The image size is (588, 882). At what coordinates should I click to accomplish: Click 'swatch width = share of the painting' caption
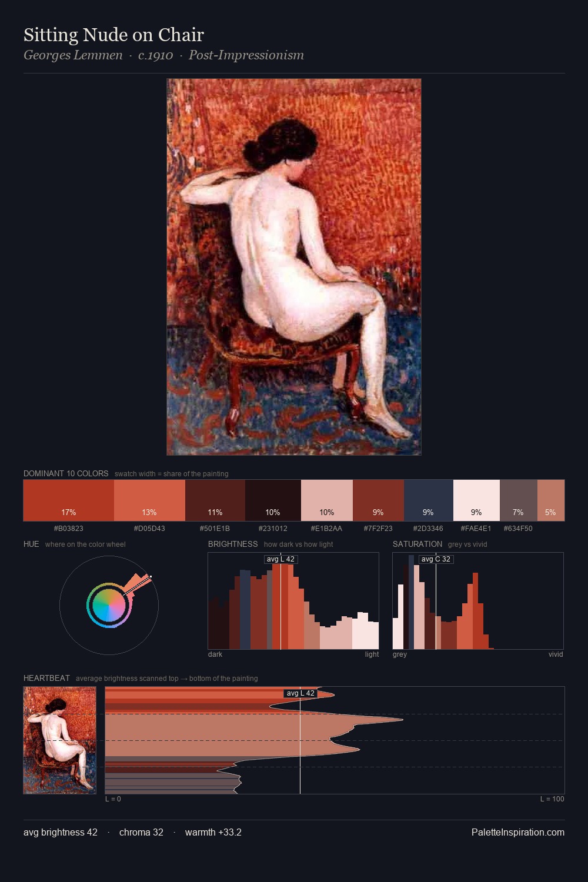pyautogui.click(x=172, y=474)
